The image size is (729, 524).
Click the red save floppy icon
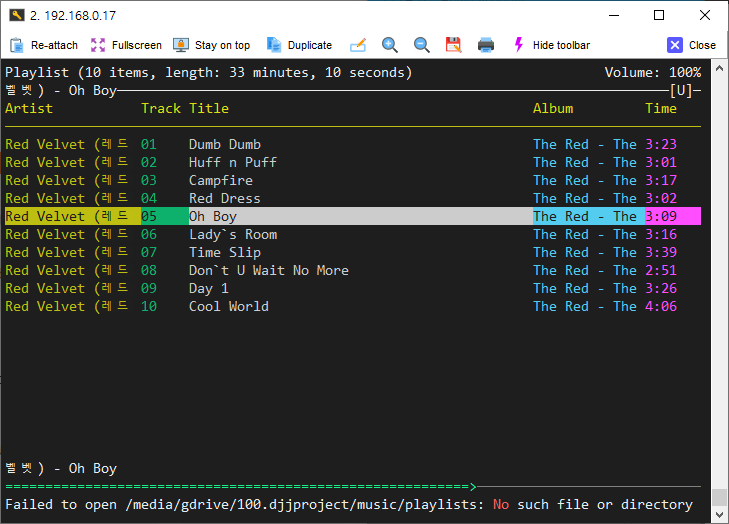453,45
